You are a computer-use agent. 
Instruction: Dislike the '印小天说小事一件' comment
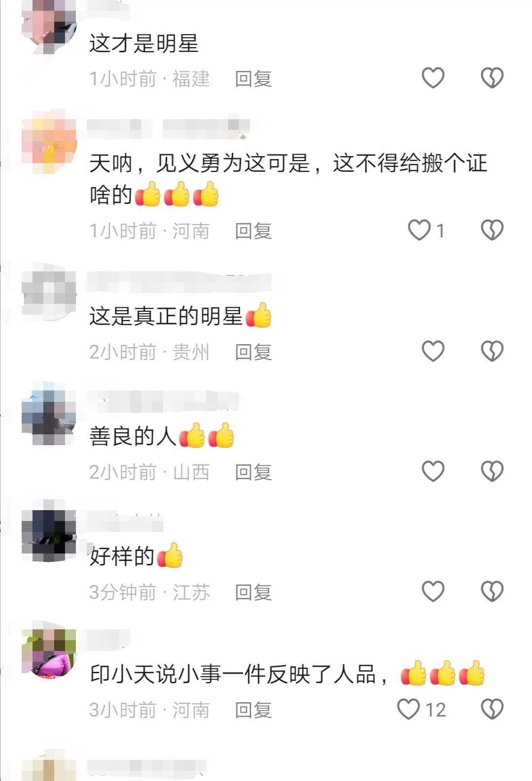click(492, 709)
